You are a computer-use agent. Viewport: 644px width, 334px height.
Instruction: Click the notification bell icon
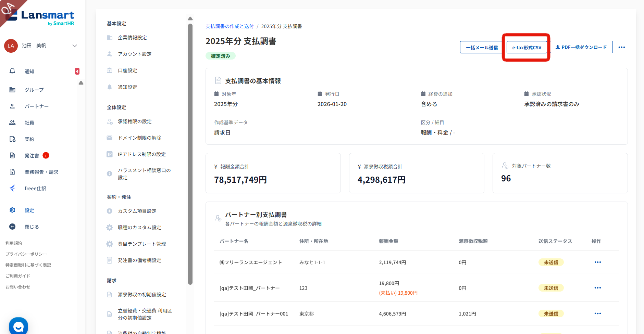point(12,71)
